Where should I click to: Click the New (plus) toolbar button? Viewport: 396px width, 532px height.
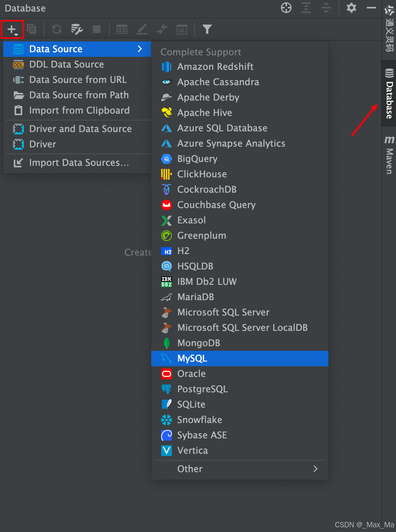pos(12,29)
